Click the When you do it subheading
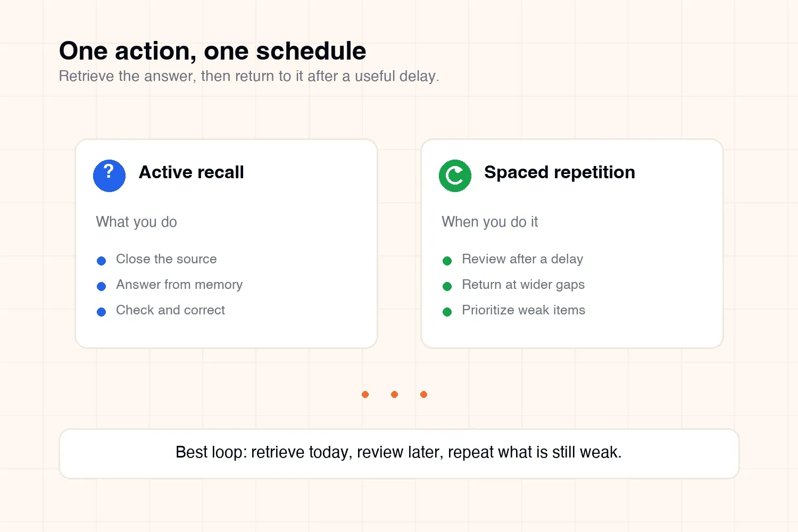Image resolution: width=798 pixels, height=532 pixels. 490,222
